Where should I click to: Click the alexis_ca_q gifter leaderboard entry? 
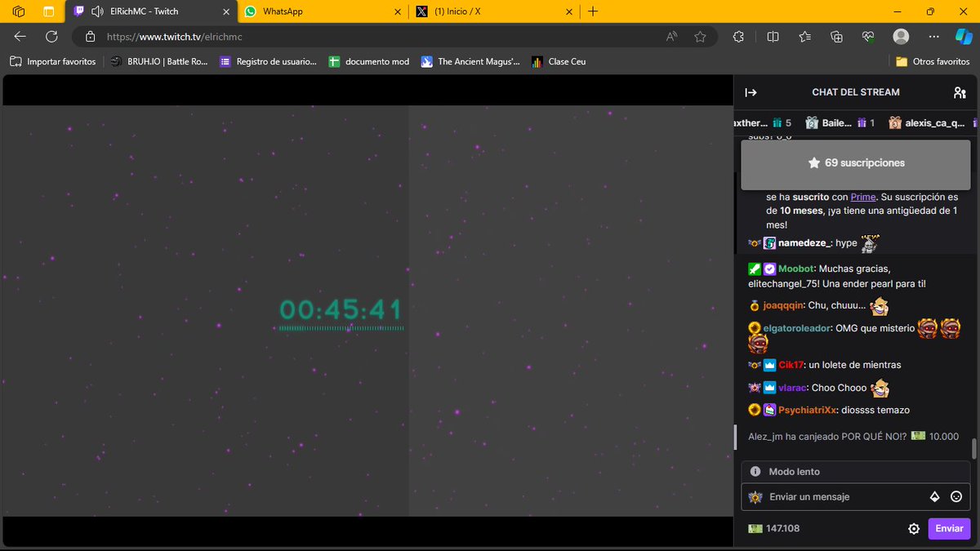927,122
